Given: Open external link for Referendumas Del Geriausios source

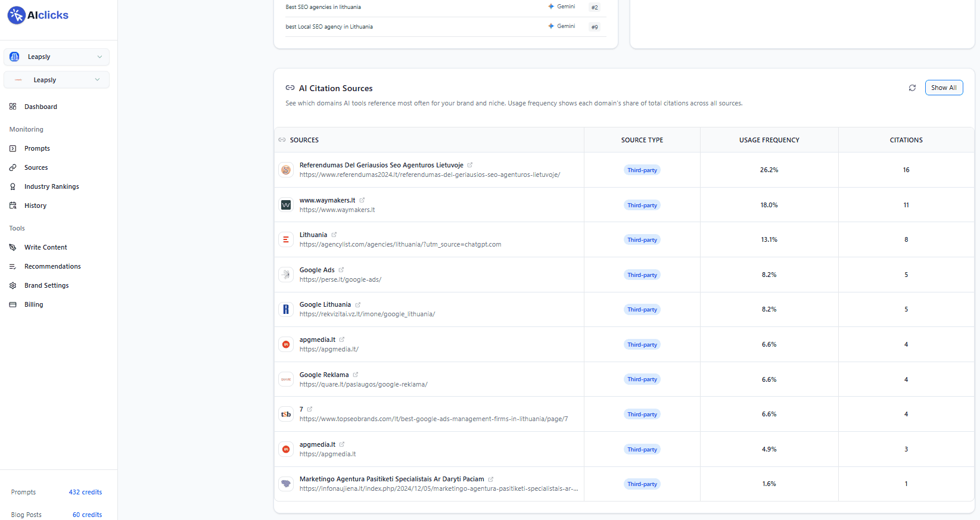Looking at the screenshot, I should (x=470, y=165).
